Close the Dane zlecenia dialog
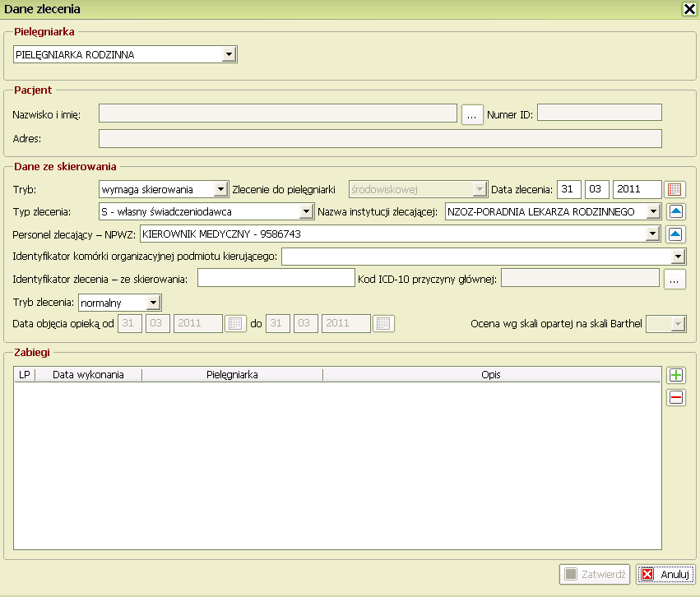 pyautogui.click(x=689, y=9)
